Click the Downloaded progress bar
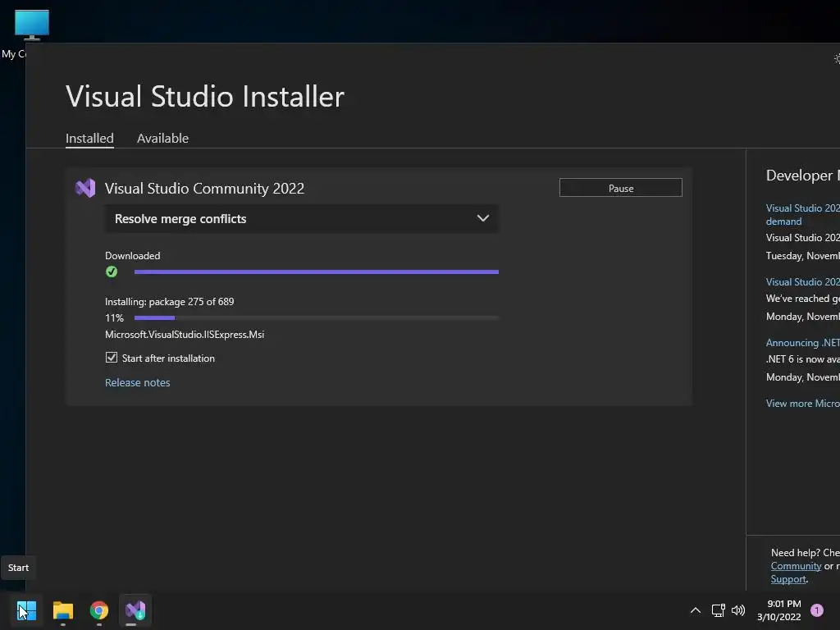This screenshot has height=630, width=840. click(x=317, y=272)
